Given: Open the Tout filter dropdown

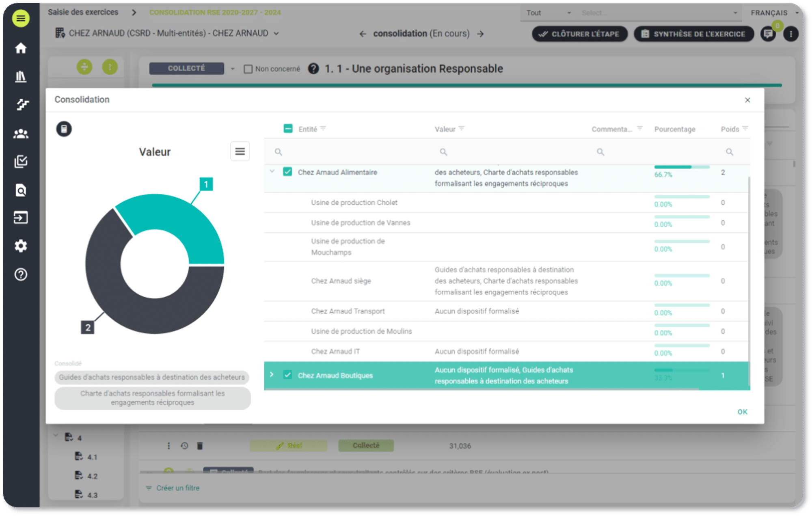Looking at the screenshot, I should click(x=548, y=13).
